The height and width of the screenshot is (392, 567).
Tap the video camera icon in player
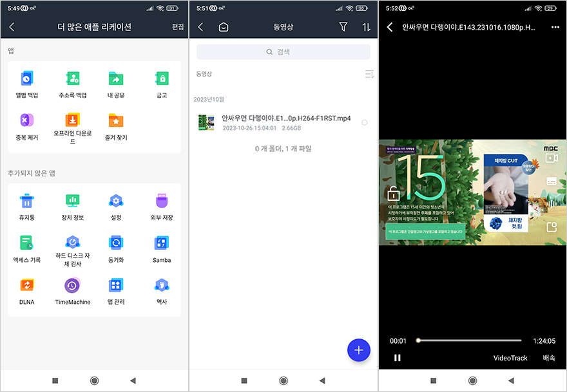(552, 158)
